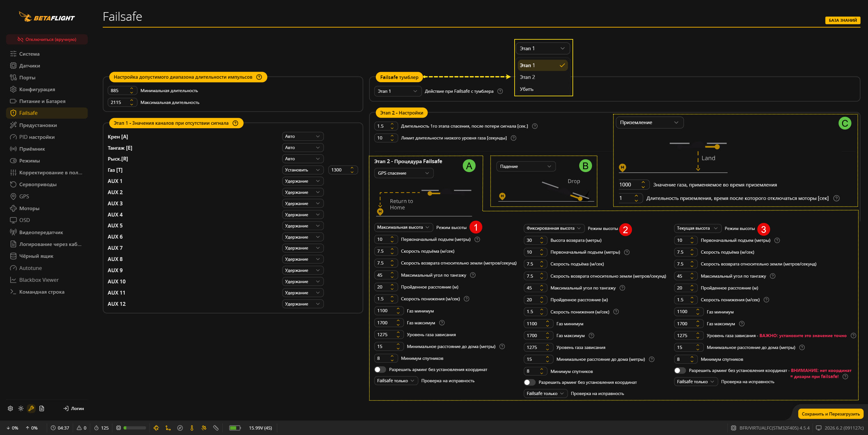Viewport: 868px width, 435px height.
Task: Open the Приземление procedure dropdown
Action: click(x=649, y=122)
